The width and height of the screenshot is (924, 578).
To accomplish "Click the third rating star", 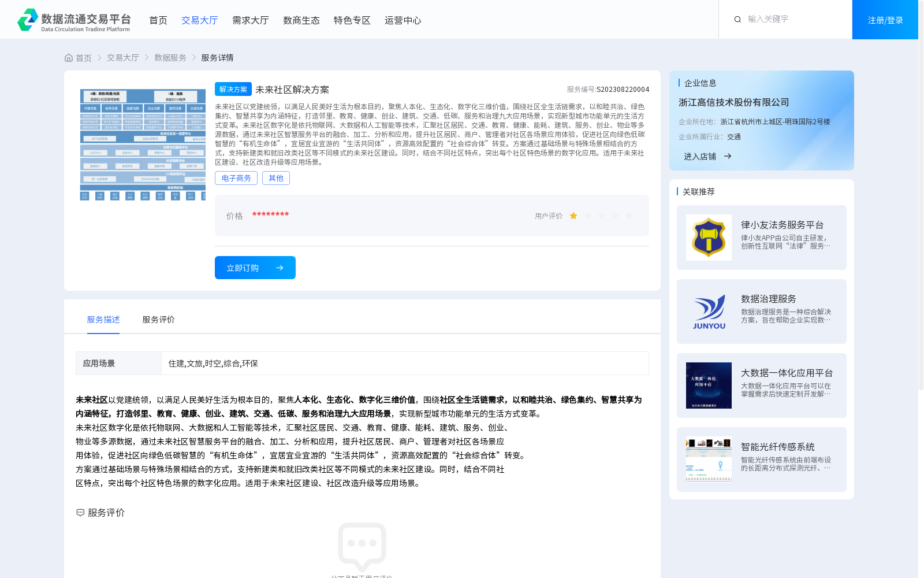I will tap(601, 216).
